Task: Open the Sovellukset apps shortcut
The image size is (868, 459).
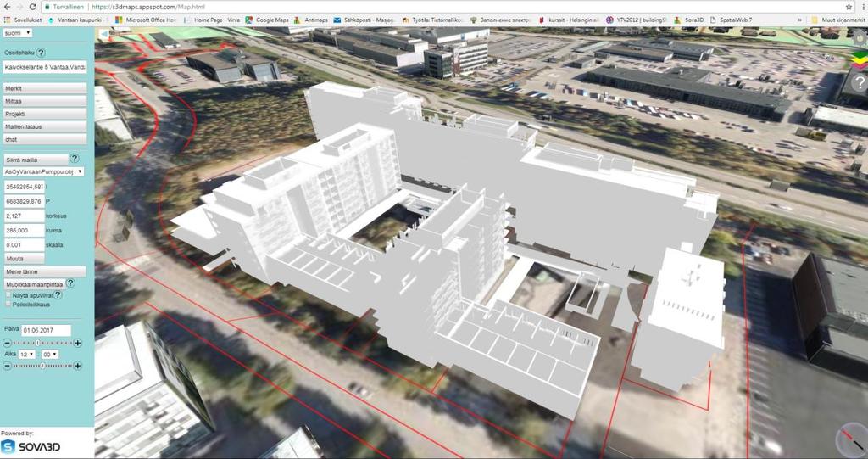Action: point(23,20)
